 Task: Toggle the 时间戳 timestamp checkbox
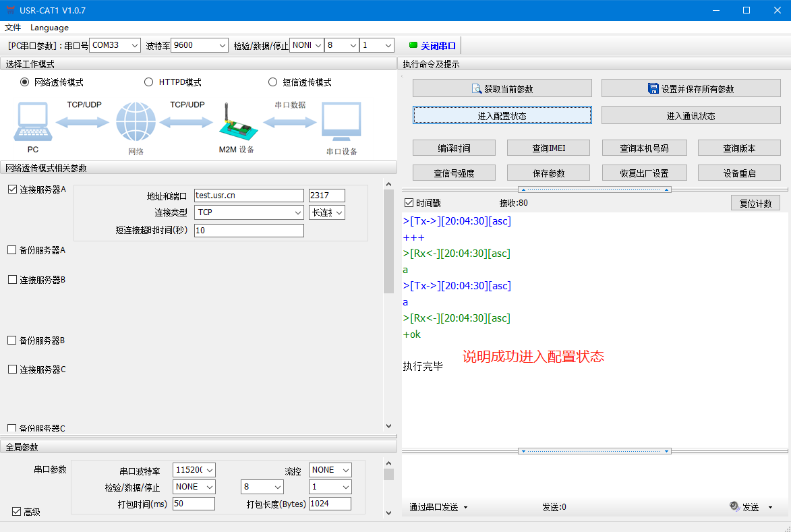(409, 203)
